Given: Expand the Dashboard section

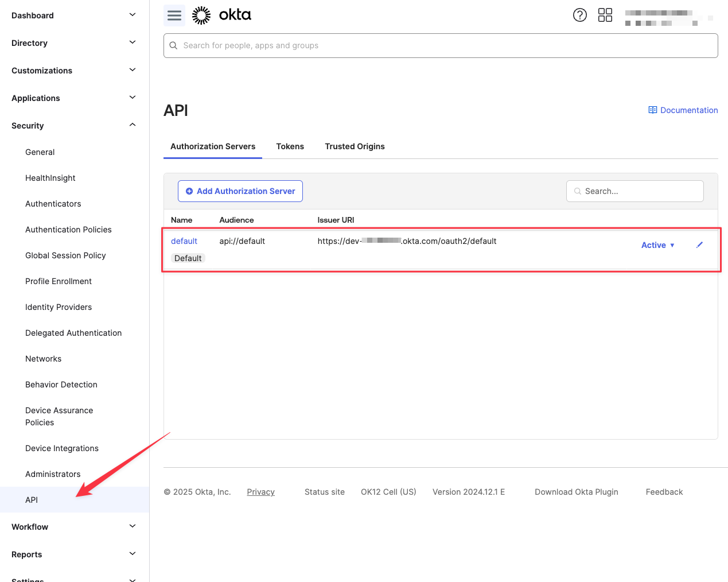Looking at the screenshot, I should click(x=133, y=15).
